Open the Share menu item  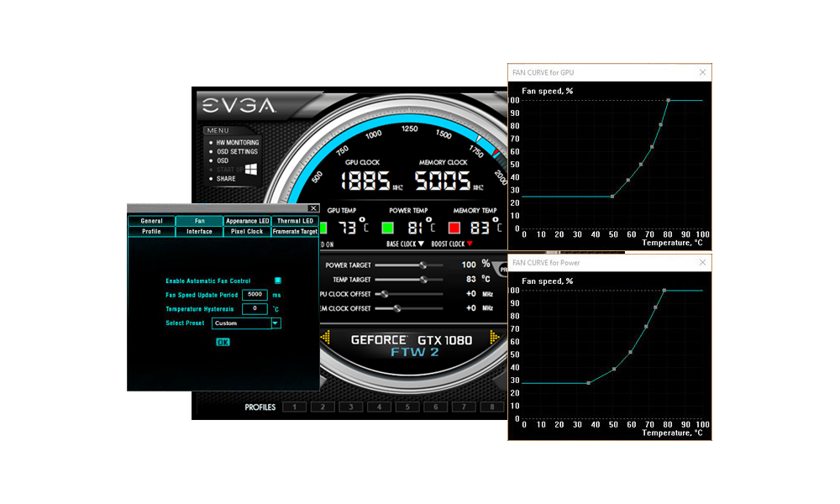(225, 179)
